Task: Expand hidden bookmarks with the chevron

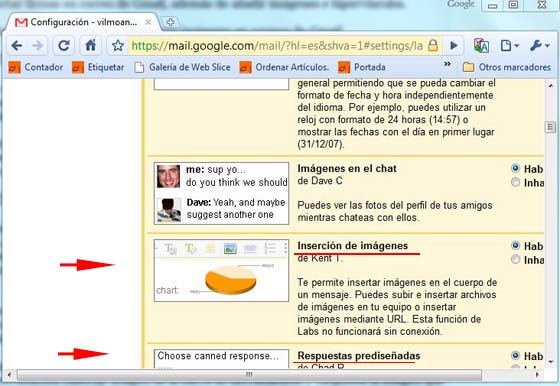Action: point(447,64)
